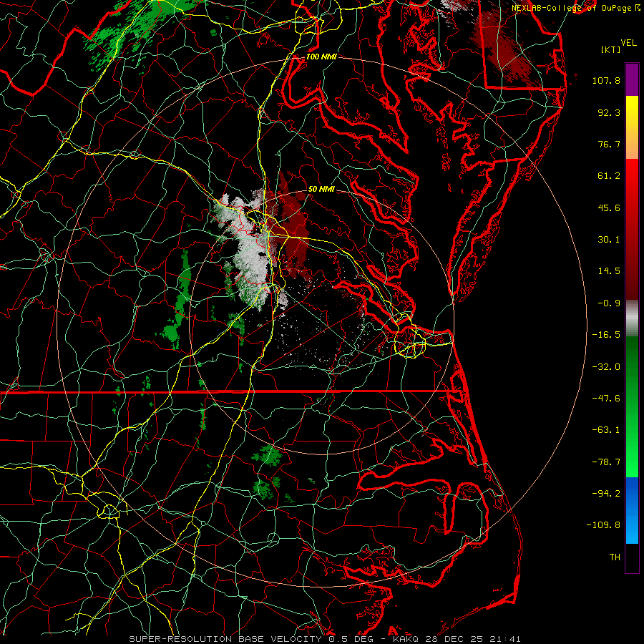Click the TH legend label
The width and height of the screenshot is (644, 644).
(615, 557)
